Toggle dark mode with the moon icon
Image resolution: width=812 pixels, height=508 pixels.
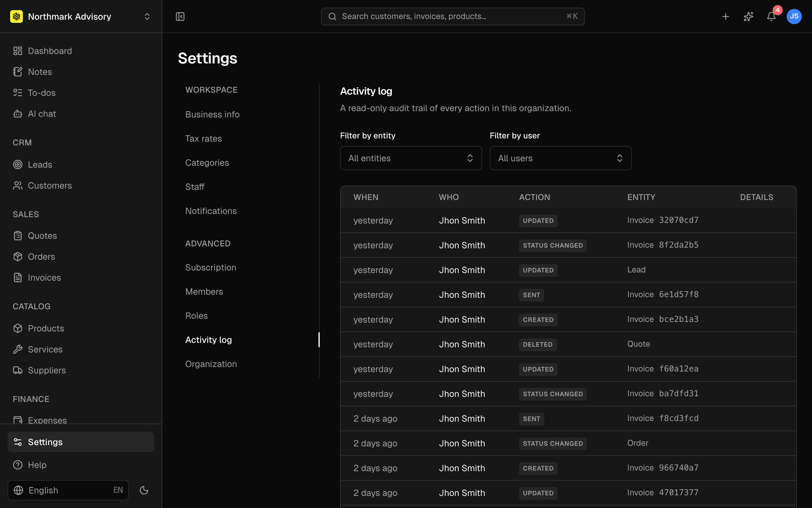pyautogui.click(x=144, y=490)
